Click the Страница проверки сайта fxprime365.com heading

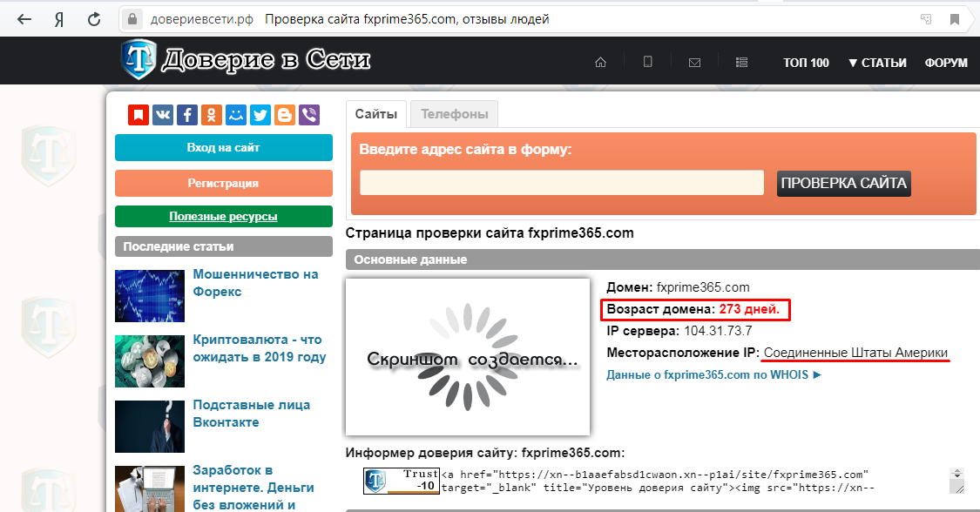[490, 232]
